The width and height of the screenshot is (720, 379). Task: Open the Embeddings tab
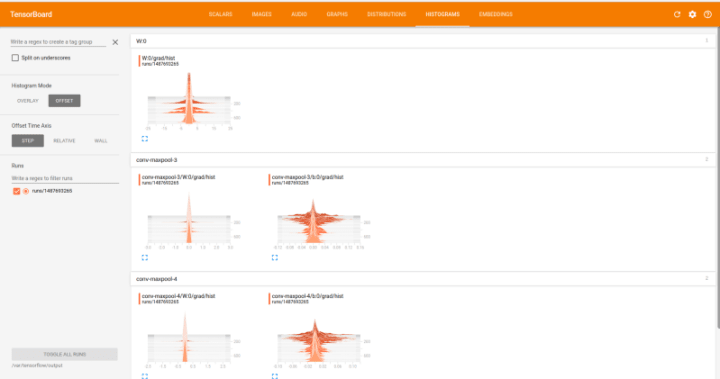[495, 14]
